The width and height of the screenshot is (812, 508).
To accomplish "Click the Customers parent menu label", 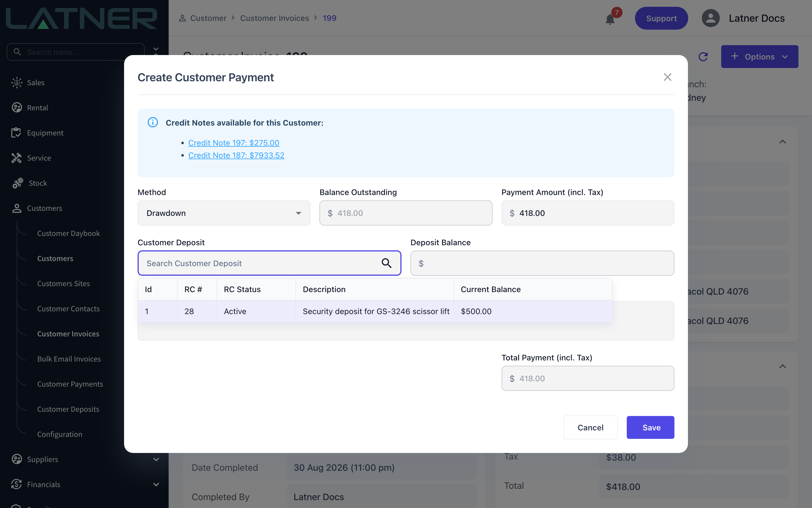I will pos(45,208).
